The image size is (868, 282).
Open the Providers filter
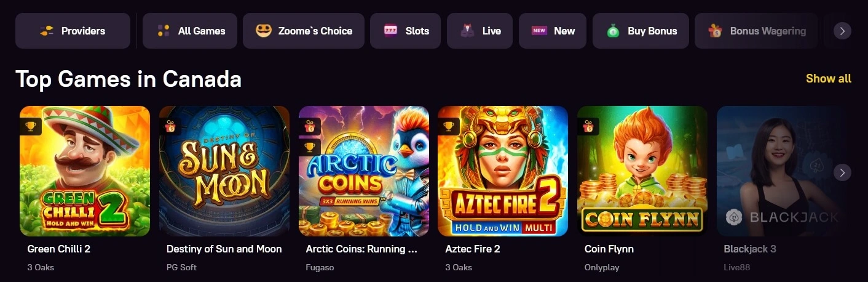(x=73, y=31)
